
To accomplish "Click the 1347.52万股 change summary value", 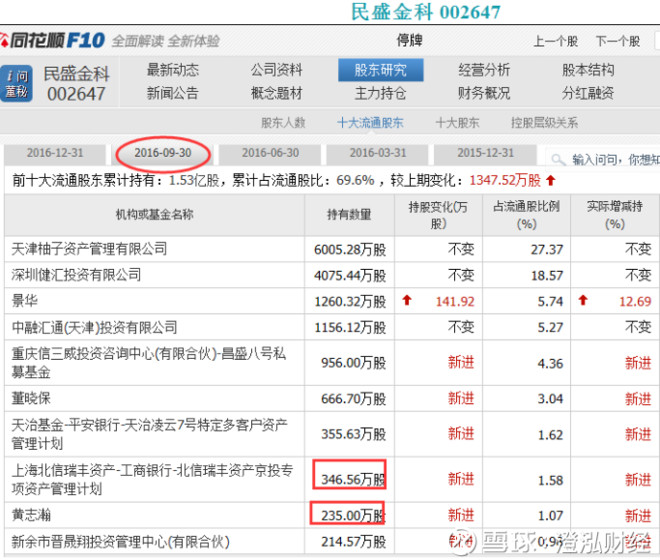I will click(x=505, y=181).
